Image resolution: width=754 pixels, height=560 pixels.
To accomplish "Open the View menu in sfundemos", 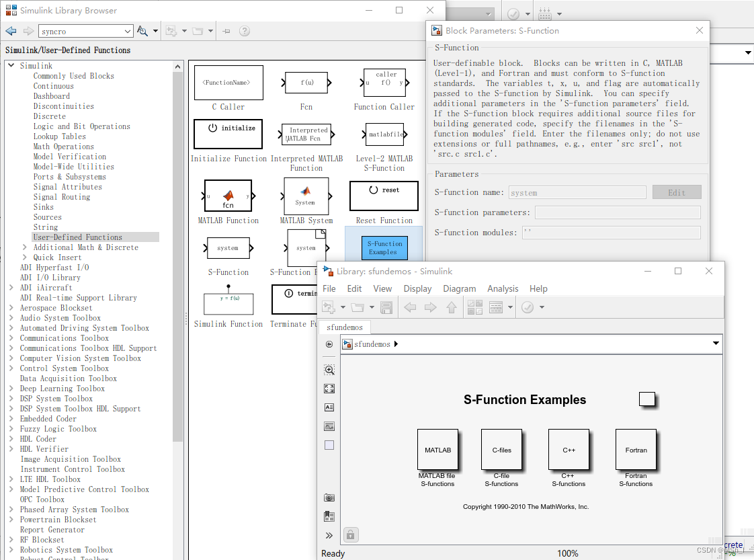I will pos(383,288).
